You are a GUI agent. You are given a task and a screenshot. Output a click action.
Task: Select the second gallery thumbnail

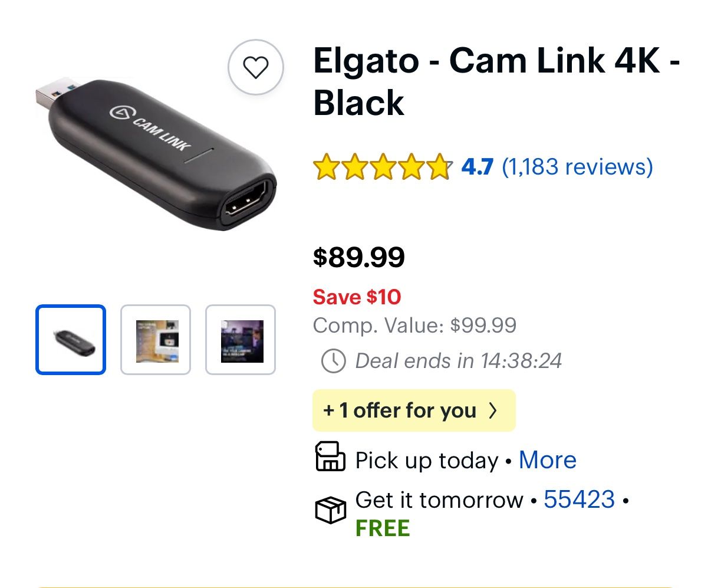pos(155,339)
